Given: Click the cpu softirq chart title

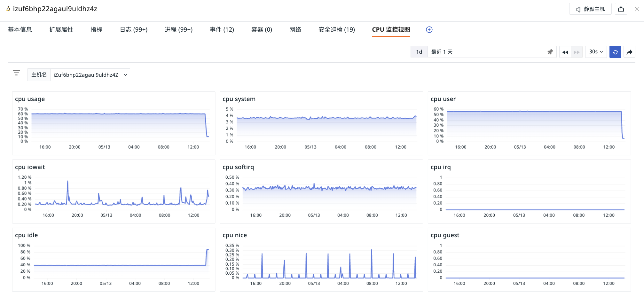Looking at the screenshot, I should pyautogui.click(x=238, y=167).
